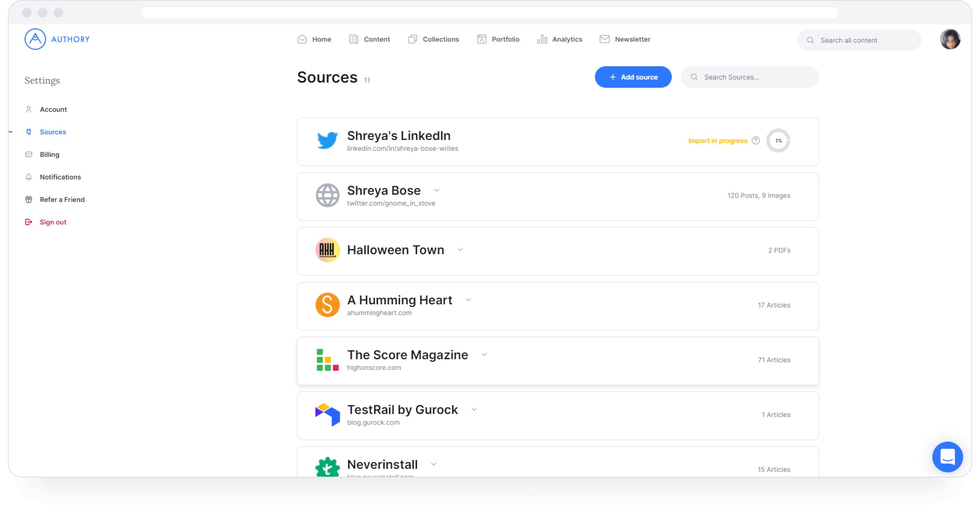
Task: Click the Import in progress status text
Action: tap(718, 141)
